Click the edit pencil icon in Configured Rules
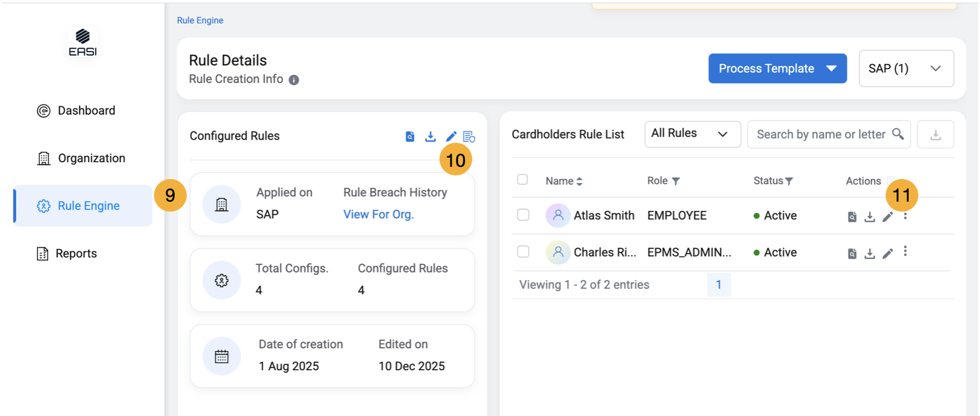 pyautogui.click(x=451, y=137)
